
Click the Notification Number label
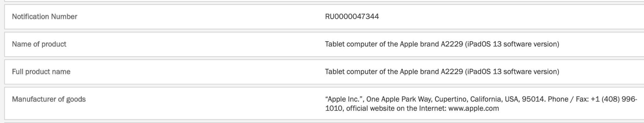pos(44,17)
